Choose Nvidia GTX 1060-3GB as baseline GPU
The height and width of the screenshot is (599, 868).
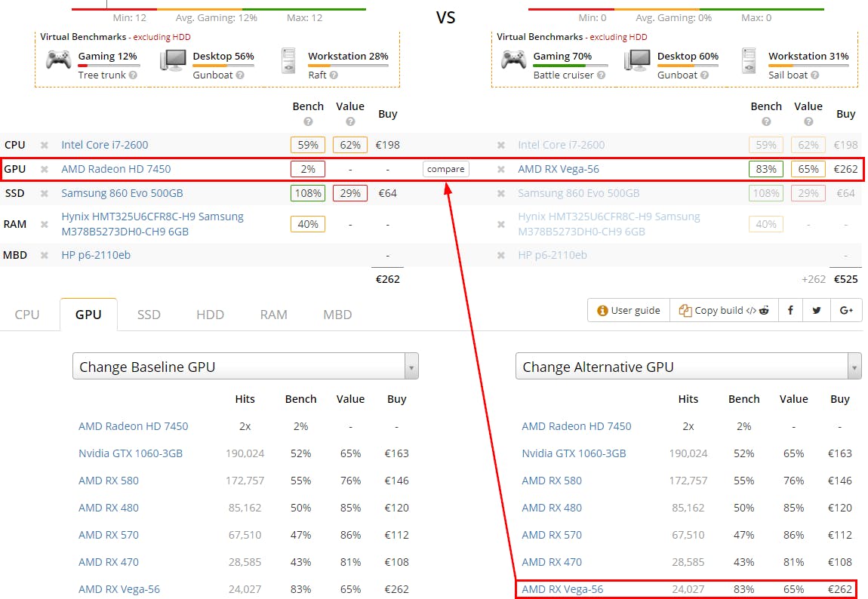coord(131,453)
